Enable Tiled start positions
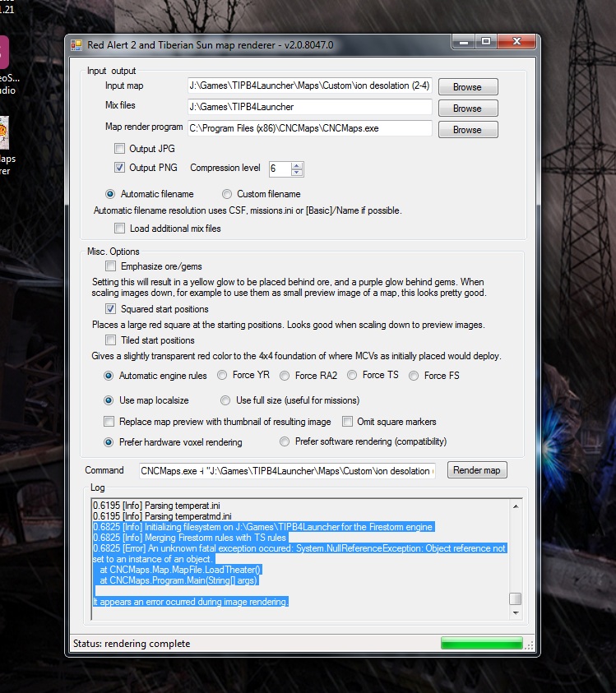Viewport: 616px width, 693px height. (x=111, y=340)
